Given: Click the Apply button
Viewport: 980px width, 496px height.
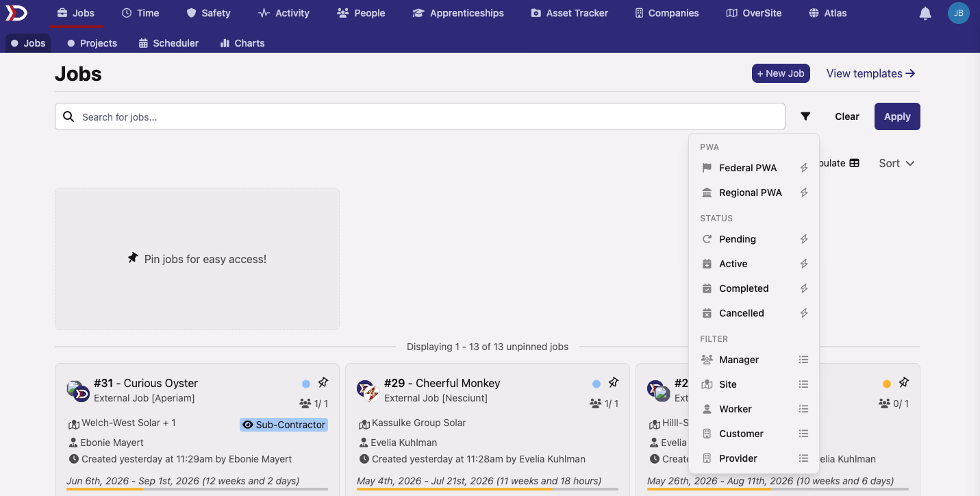Looking at the screenshot, I should tap(897, 116).
